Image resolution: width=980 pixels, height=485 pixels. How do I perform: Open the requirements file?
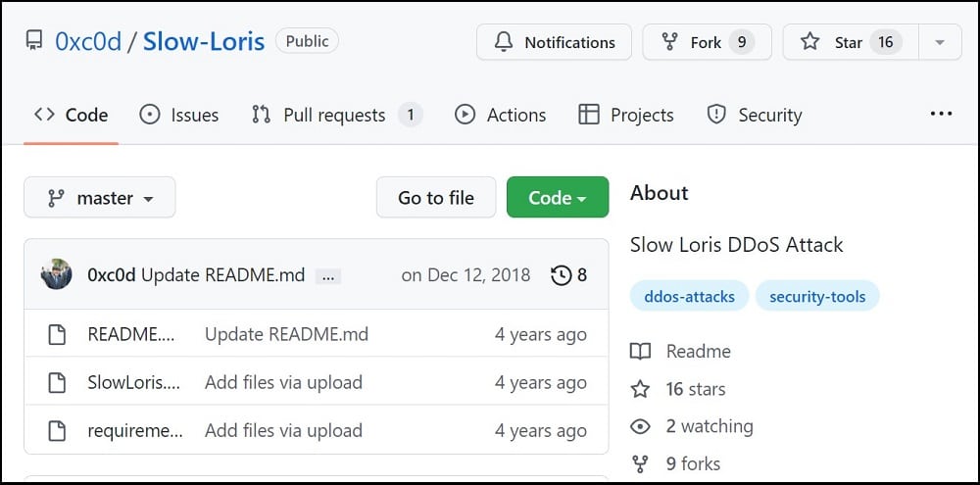click(x=135, y=431)
